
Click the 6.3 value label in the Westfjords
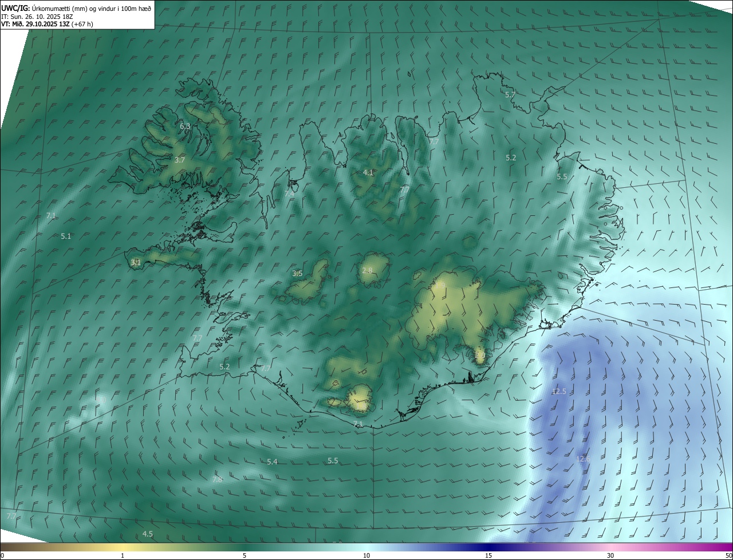(185, 126)
